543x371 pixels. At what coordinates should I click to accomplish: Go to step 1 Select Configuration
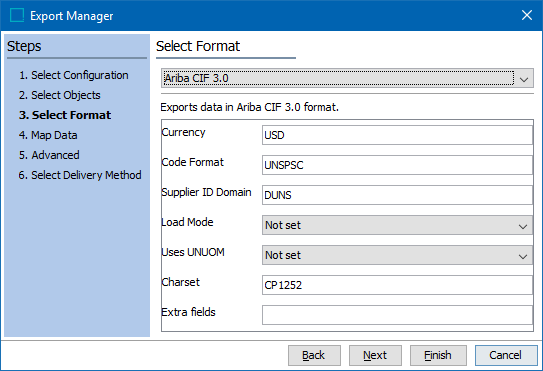point(74,75)
